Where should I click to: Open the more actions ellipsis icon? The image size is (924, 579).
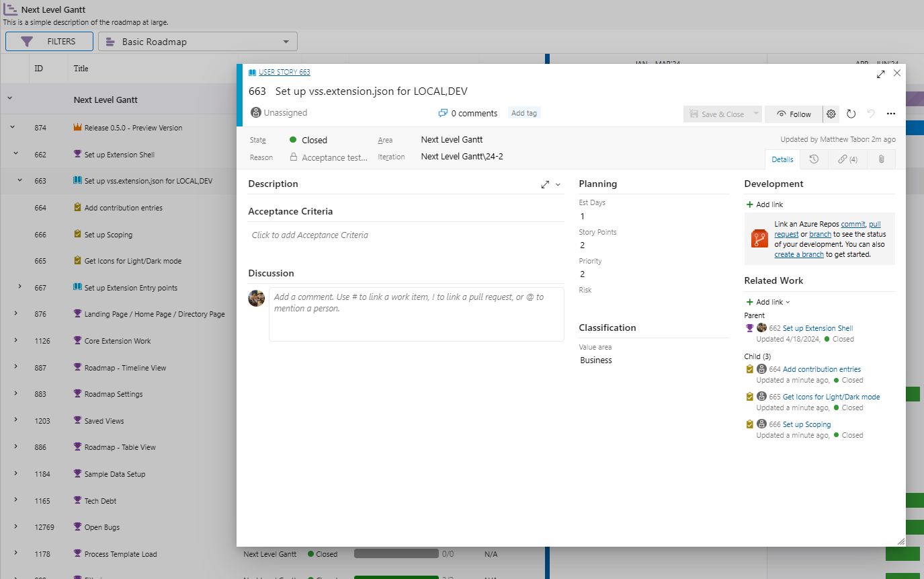[x=891, y=114]
